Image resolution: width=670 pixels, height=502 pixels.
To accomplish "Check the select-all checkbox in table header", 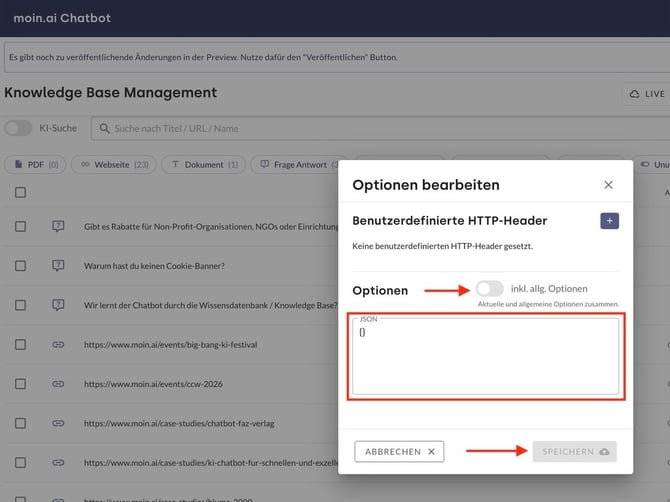I will tap(21, 192).
